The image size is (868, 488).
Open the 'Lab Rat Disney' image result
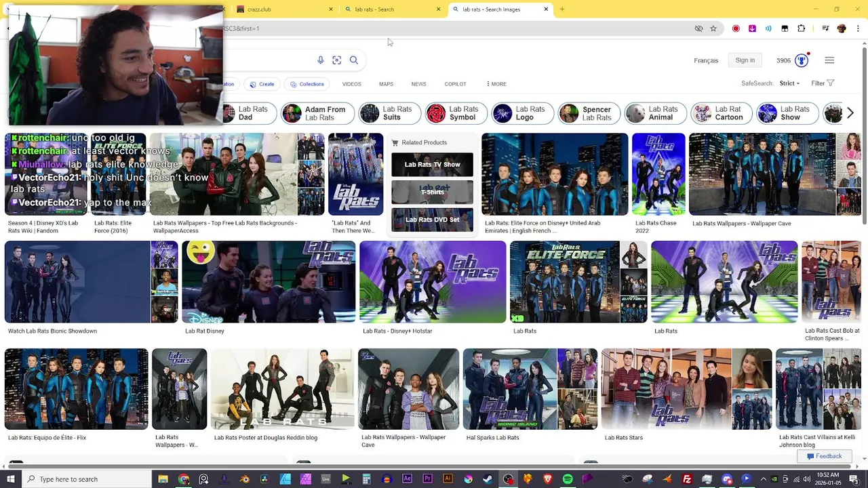click(x=269, y=282)
